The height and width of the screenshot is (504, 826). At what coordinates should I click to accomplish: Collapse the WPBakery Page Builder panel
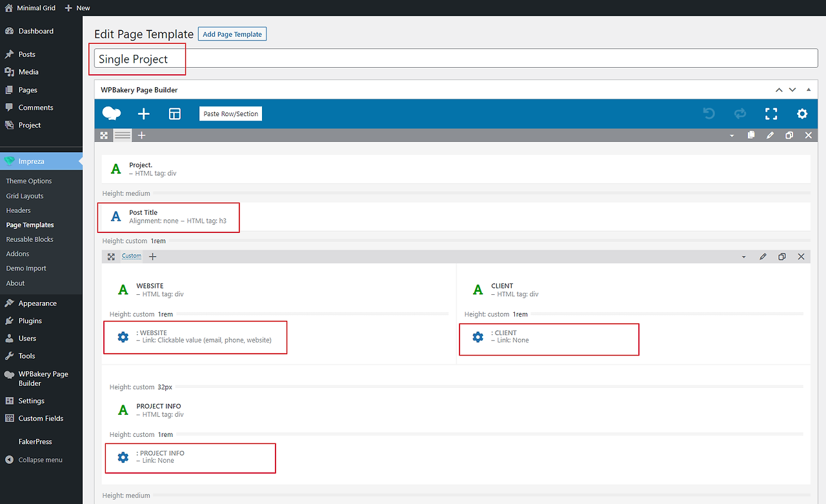pyautogui.click(x=809, y=90)
